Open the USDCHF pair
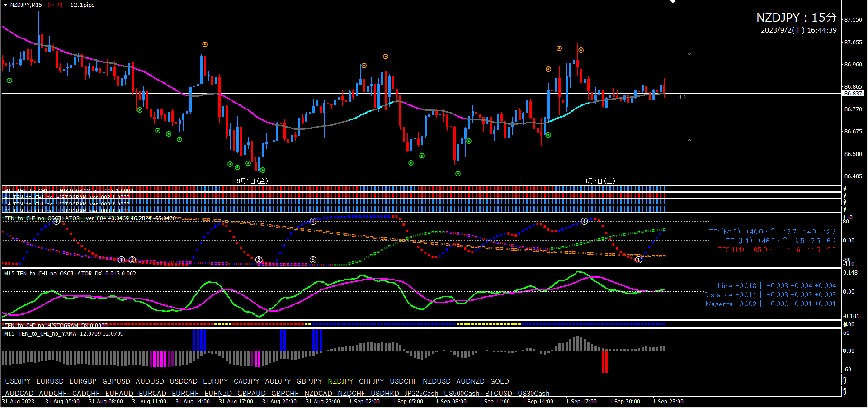Screen dimensions: 868x408 (x=403, y=381)
